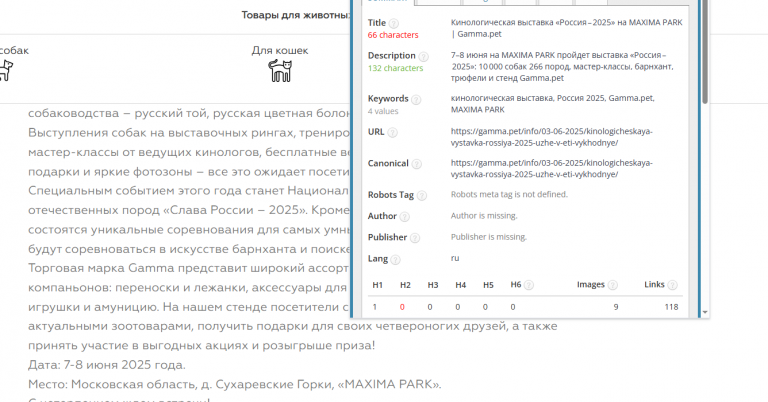Click the help icon next to Robots Tag

pyautogui.click(x=422, y=195)
